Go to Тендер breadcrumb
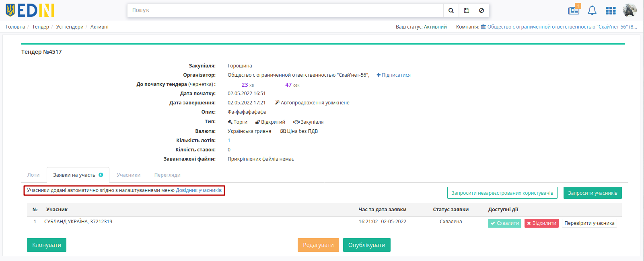 [41, 27]
